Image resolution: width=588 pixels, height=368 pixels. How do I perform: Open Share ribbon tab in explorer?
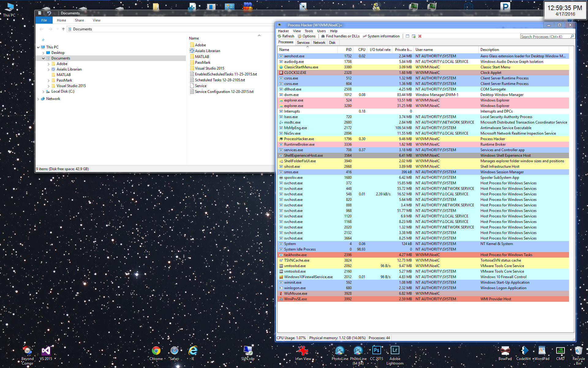pos(79,20)
